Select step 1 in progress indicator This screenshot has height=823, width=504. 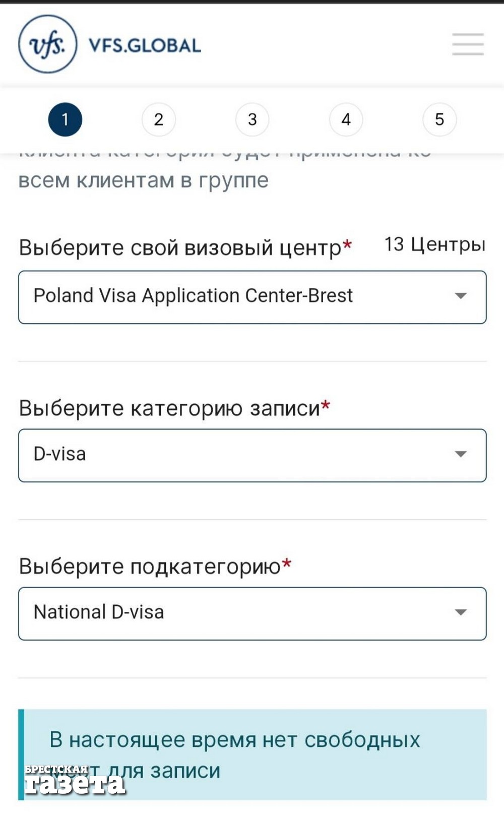pos(65,119)
